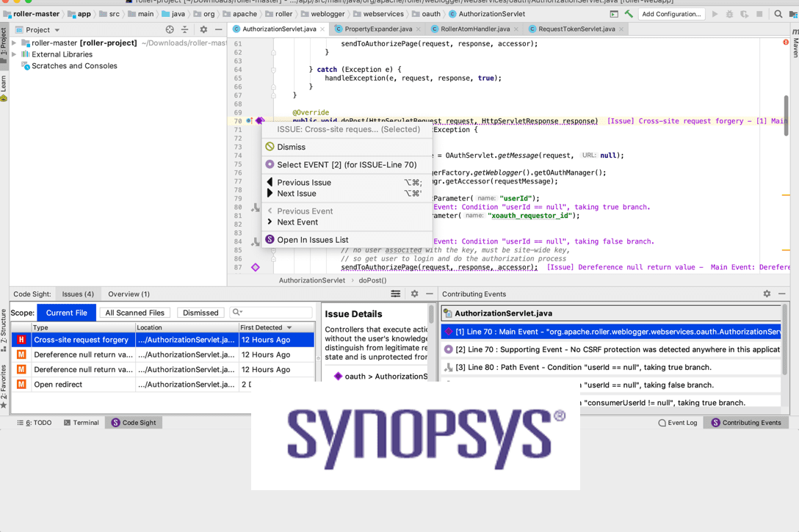The height and width of the screenshot is (532, 799).
Task: Select Current File scope
Action: point(66,313)
